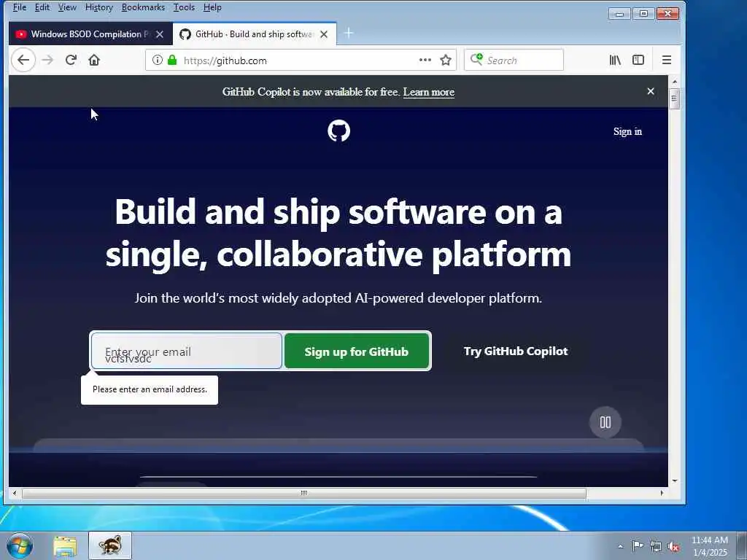Click the taskbar clock showing 11:44 AM
This screenshot has width=747, height=560.
tap(709, 545)
